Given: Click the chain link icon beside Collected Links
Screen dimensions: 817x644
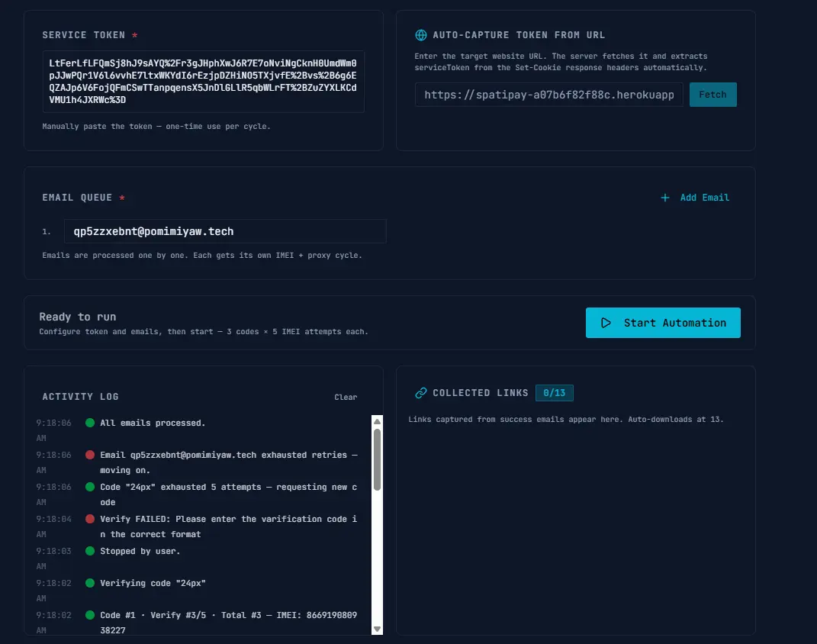Looking at the screenshot, I should point(420,393).
